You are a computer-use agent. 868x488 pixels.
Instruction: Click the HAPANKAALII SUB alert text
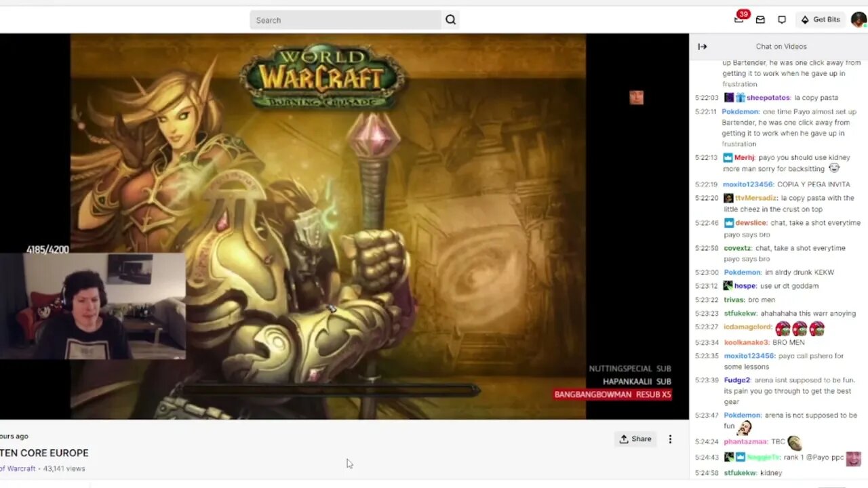pos(637,382)
